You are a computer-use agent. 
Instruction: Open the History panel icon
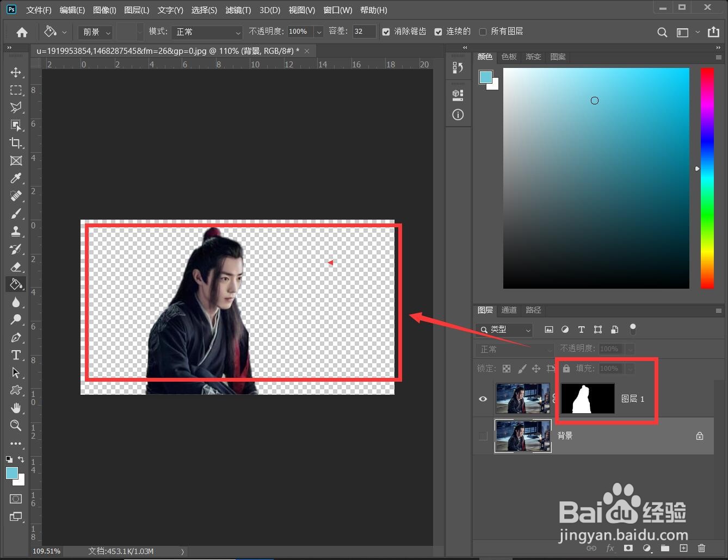[x=458, y=67]
